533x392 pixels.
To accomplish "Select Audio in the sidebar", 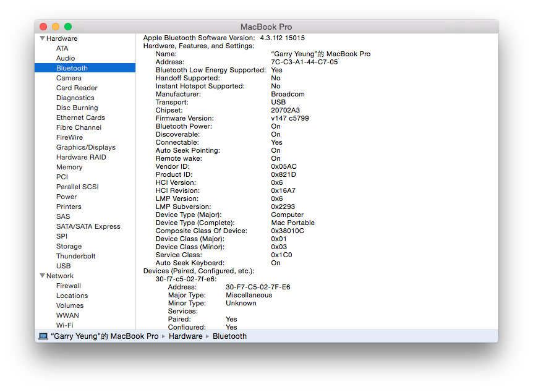I will [66, 58].
